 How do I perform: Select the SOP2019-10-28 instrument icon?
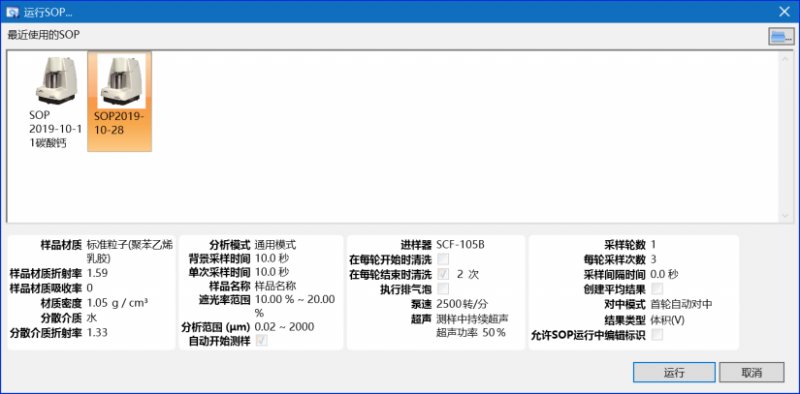(x=120, y=81)
